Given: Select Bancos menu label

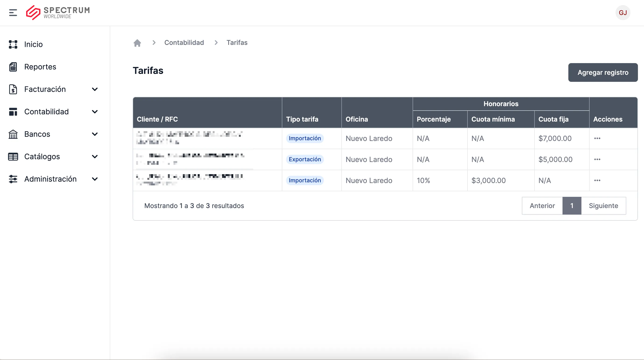Looking at the screenshot, I should click(x=37, y=134).
